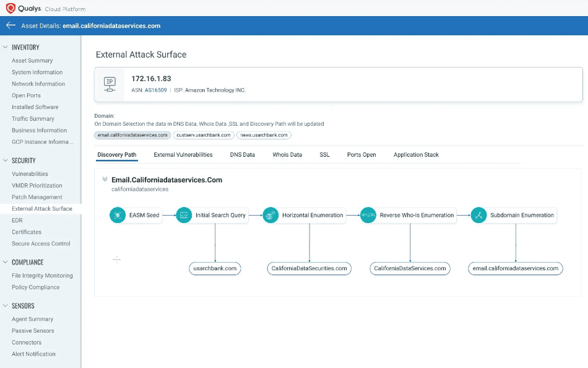Click the Horizontal Enumeration globe icon
The height and width of the screenshot is (368, 588).
(x=270, y=215)
